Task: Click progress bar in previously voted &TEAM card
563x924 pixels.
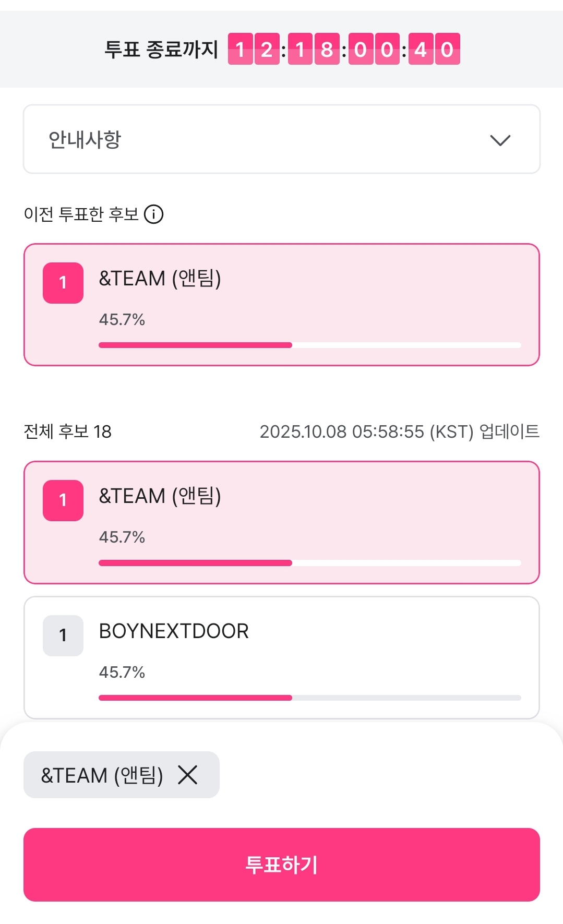Action: tap(309, 345)
